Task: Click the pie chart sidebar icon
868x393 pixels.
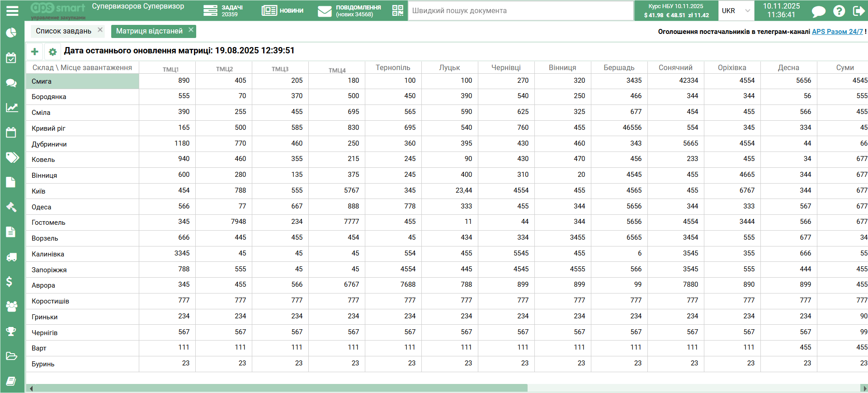Action: [x=11, y=33]
